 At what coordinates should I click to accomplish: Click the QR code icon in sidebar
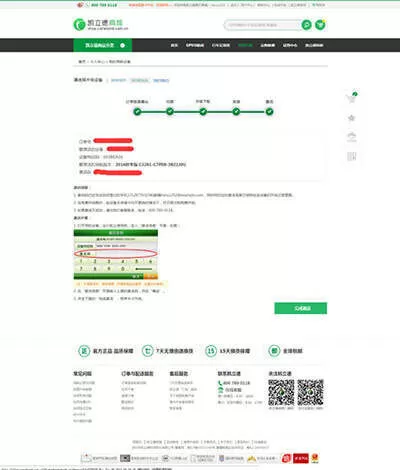(x=352, y=156)
